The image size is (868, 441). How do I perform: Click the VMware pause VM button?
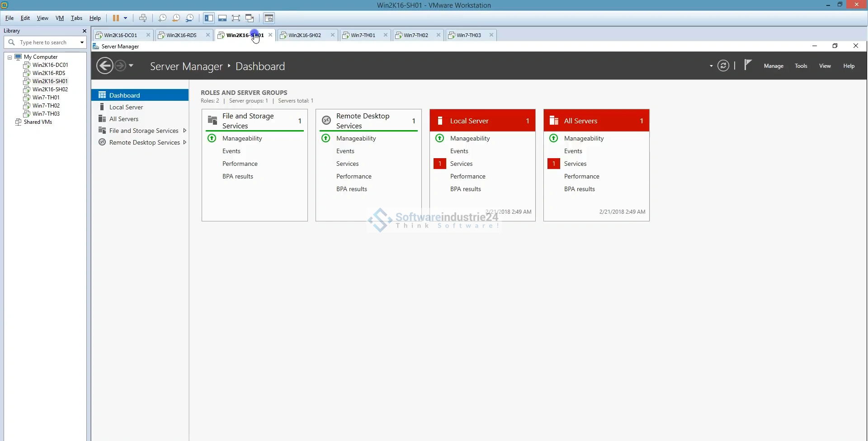pyautogui.click(x=116, y=18)
